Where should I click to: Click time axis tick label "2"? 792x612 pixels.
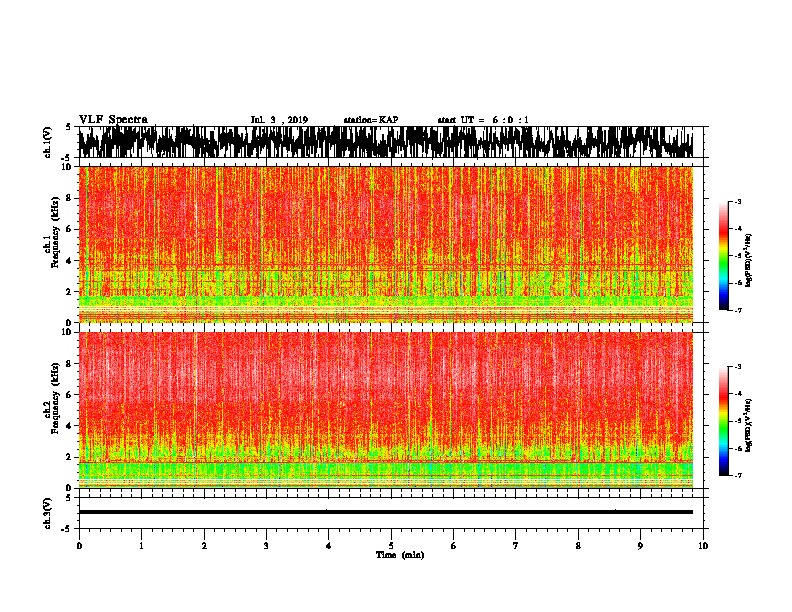point(204,546)
